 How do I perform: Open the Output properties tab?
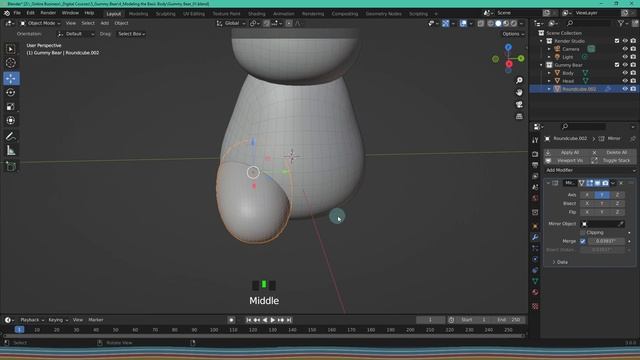click(535, 165)
